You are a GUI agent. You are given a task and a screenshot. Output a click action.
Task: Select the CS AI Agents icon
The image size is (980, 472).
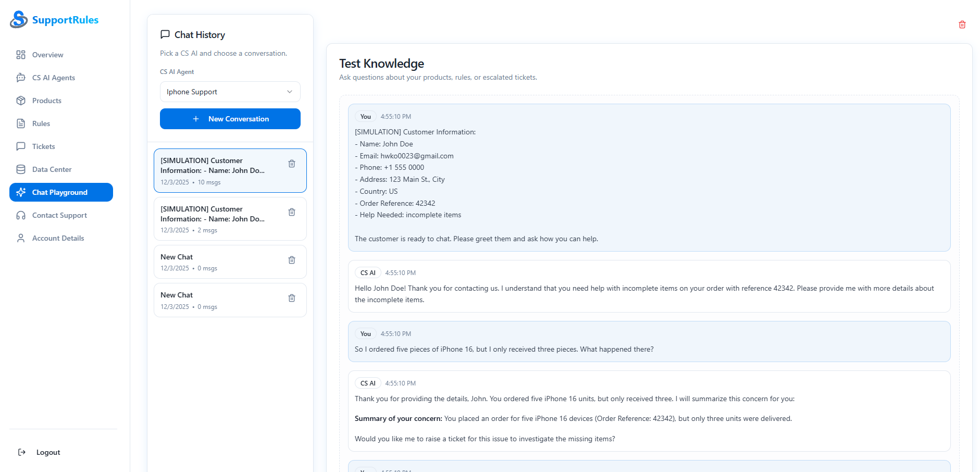(21, 78)
